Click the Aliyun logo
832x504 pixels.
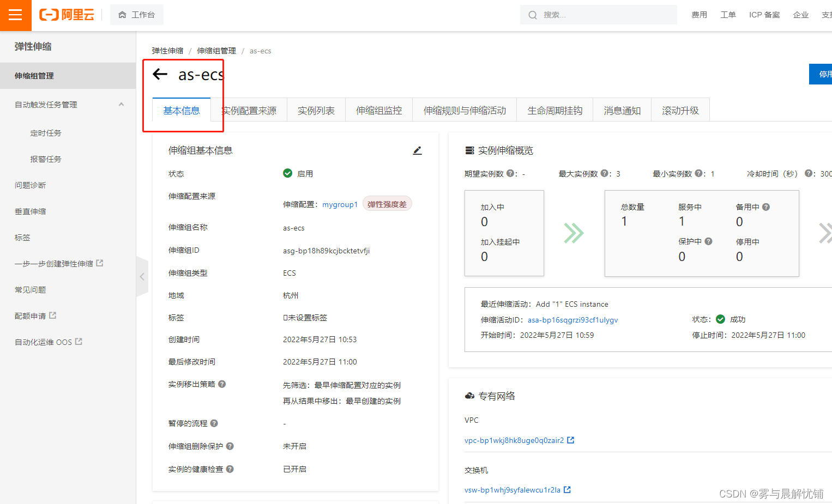67,15
